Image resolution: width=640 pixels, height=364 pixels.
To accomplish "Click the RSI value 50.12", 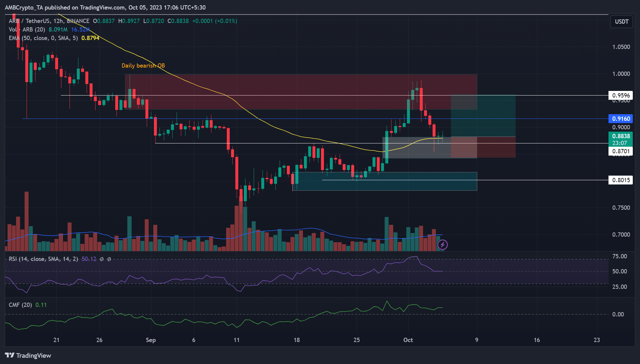I will tap(89, 259).
